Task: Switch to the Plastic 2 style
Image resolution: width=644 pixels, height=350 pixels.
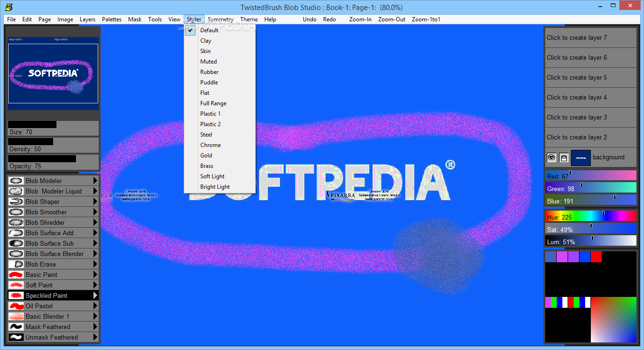Action: (x=220, y=124)
